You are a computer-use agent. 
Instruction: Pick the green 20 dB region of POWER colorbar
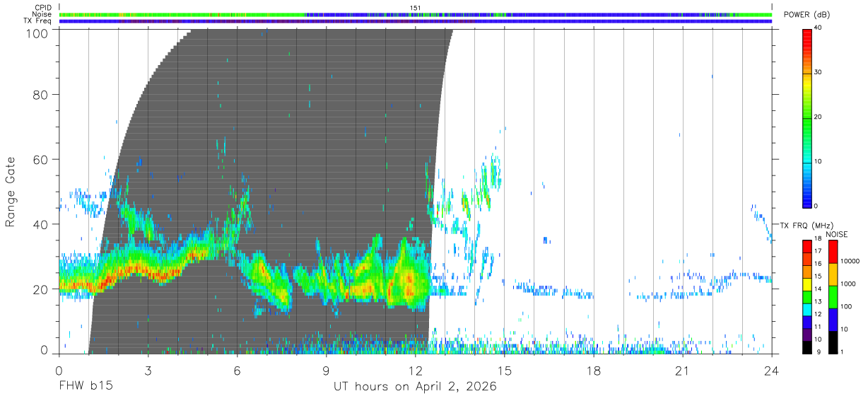pyautogui.click(x=807, y=117)
